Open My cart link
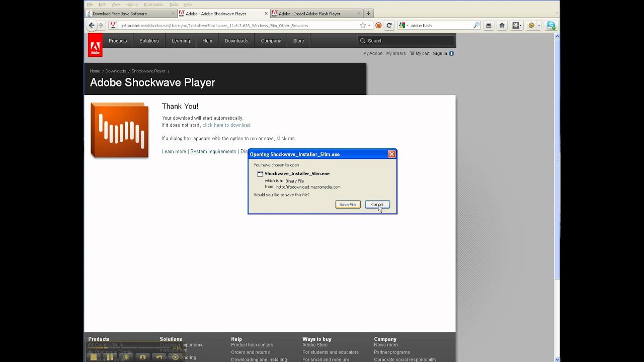 (420, 53)
